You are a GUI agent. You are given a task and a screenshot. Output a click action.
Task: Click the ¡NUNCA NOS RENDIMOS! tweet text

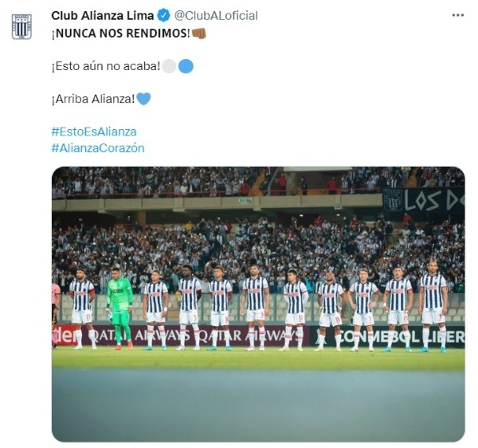coord(121,33)
